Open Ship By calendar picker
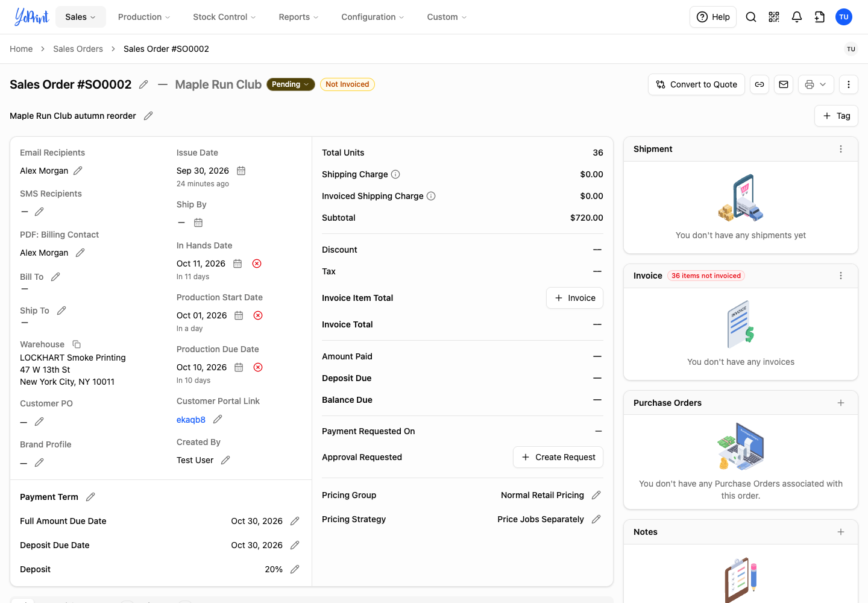Screen dimensions: 868x603 (198, 223)
